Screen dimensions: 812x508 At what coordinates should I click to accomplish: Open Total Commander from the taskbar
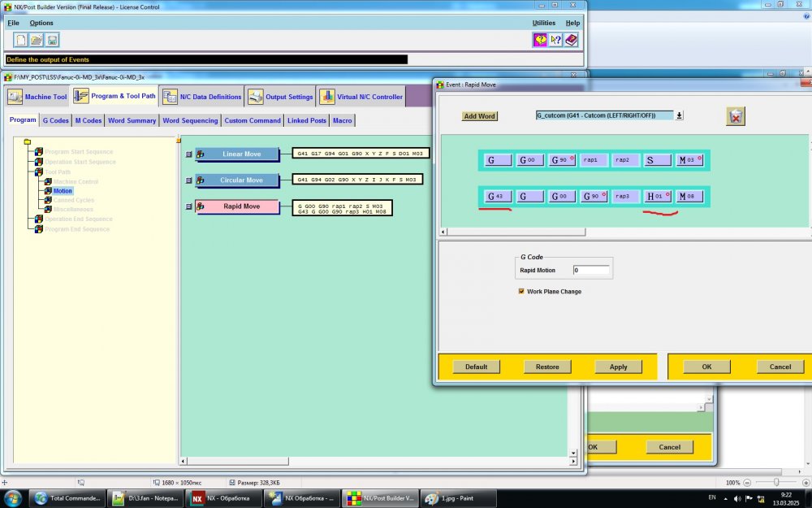point(67,498)
